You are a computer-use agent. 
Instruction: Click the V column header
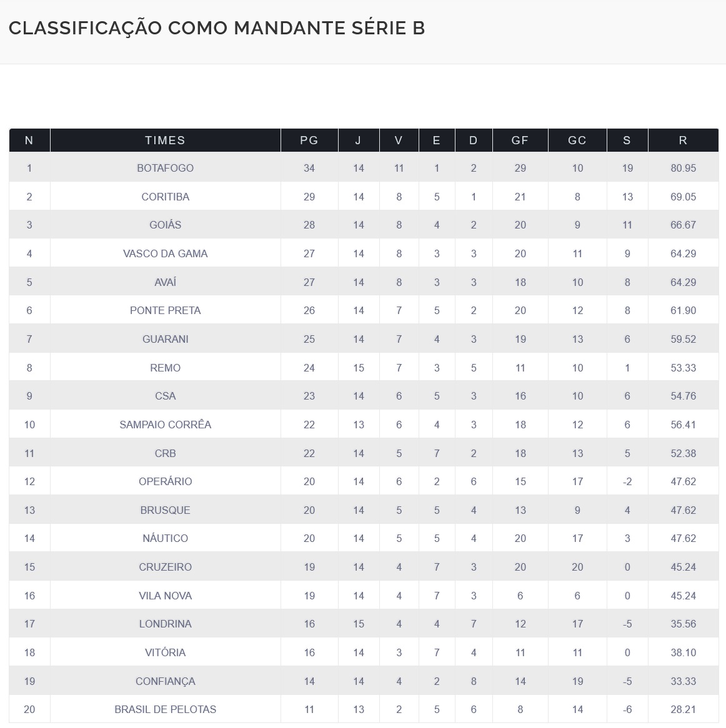pos(399,140)
